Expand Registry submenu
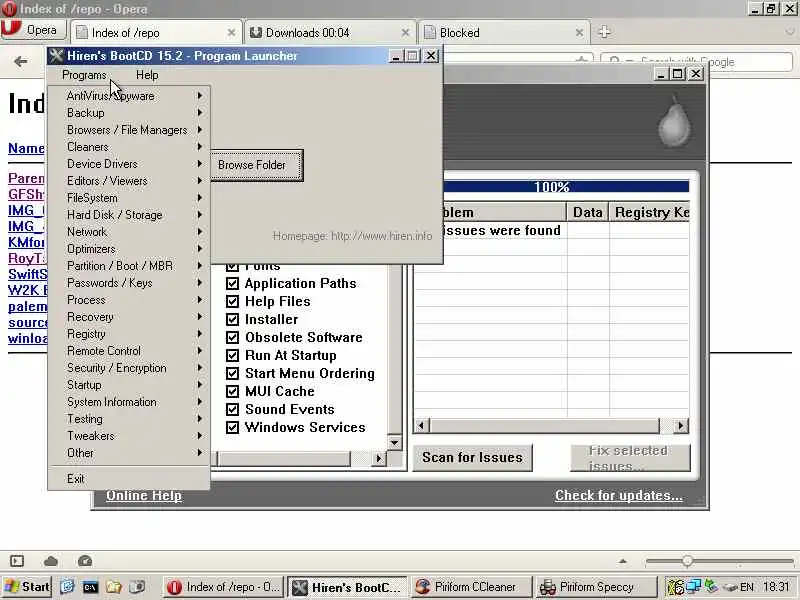This screenshot has height=600, width=800. tap(129, 334)
